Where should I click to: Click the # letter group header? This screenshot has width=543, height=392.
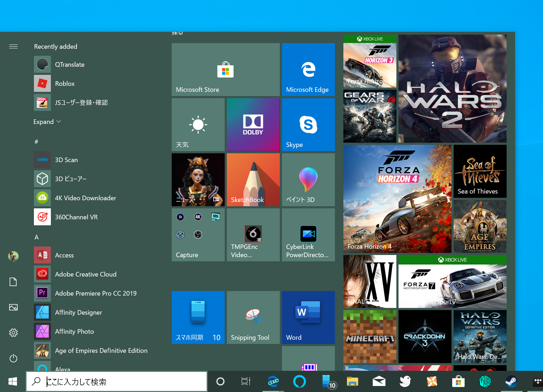pyautogui.click(x=36, y=142)
